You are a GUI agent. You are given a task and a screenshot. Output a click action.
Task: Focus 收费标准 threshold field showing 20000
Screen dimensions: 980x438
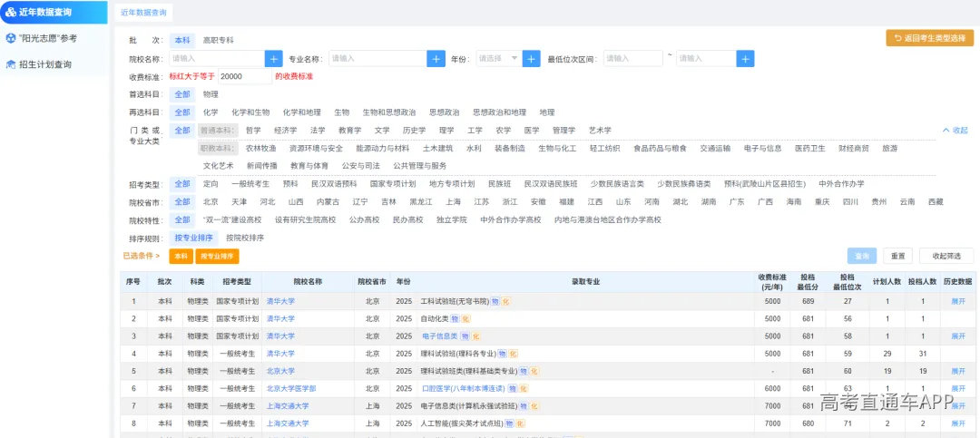245,77
